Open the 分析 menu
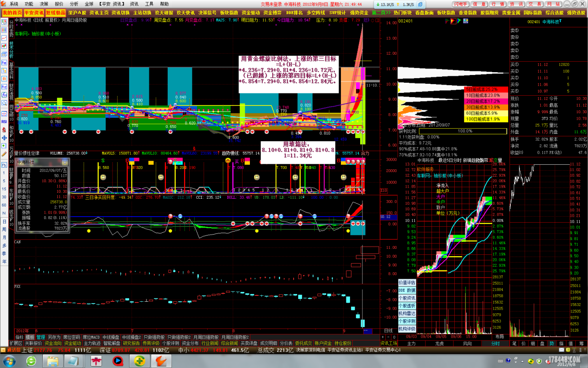This screenshot has height=368, width=588. [74, 4]
